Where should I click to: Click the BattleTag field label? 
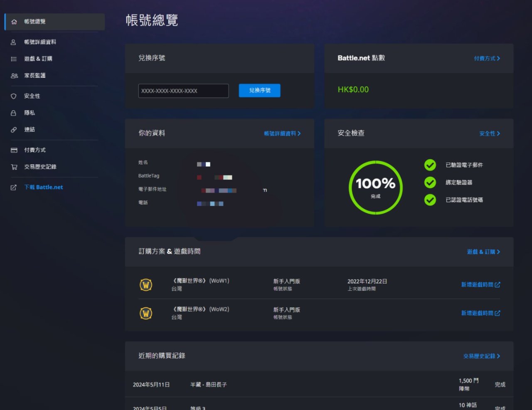click(149, 176)
